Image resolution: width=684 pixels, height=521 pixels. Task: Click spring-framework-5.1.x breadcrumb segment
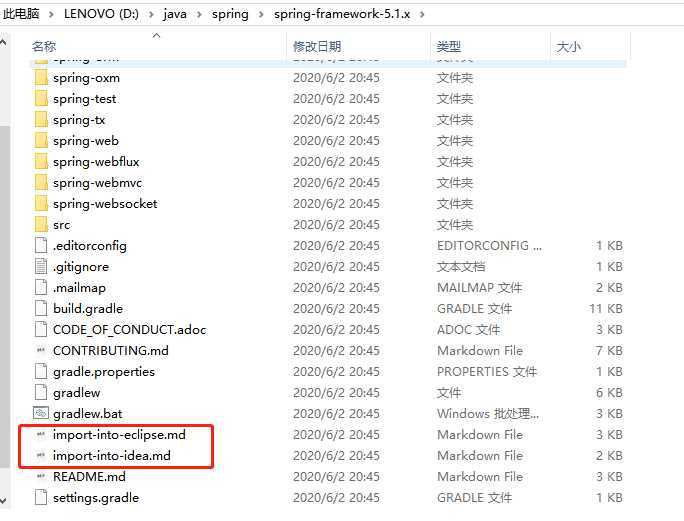[x=342, y=14]
